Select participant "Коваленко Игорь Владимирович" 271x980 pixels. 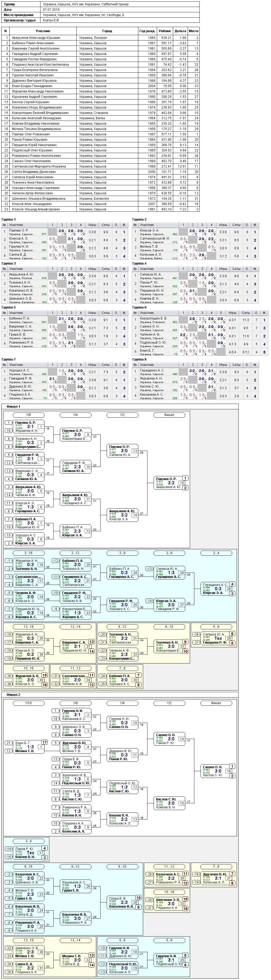[x=36, y=107]
